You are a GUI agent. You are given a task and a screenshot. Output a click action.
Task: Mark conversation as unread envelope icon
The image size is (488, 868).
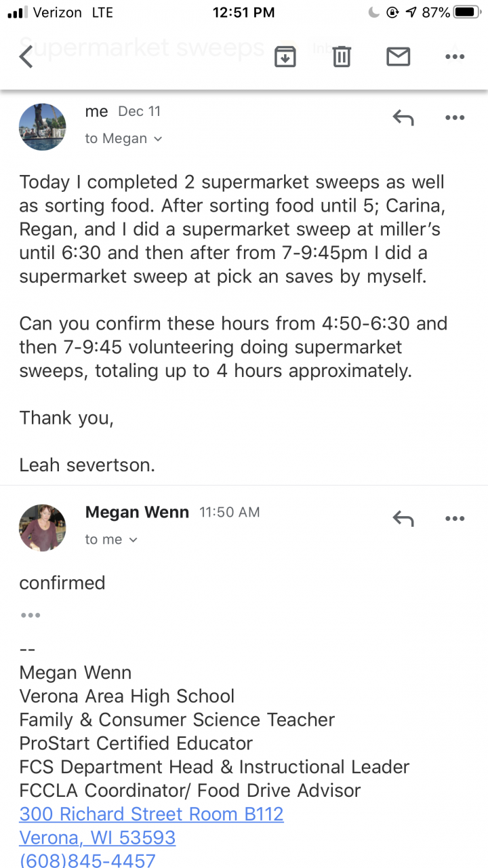(x=398, y=57)
